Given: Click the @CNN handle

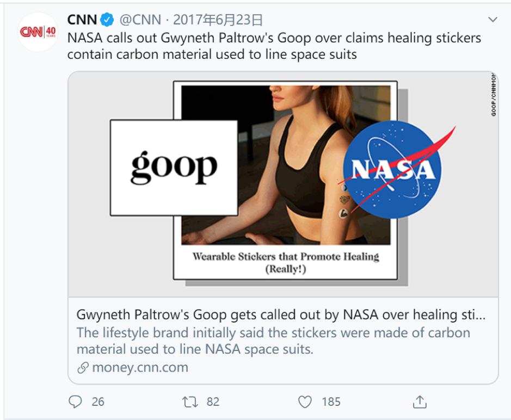Looking at the screenshot, I should [140, 20].
